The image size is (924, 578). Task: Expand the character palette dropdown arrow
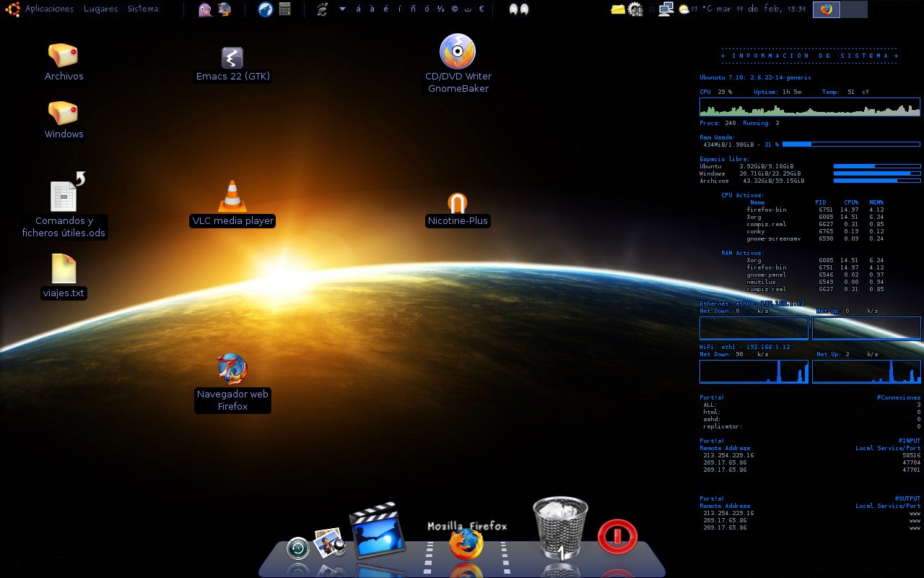click(x=342, y=9)
